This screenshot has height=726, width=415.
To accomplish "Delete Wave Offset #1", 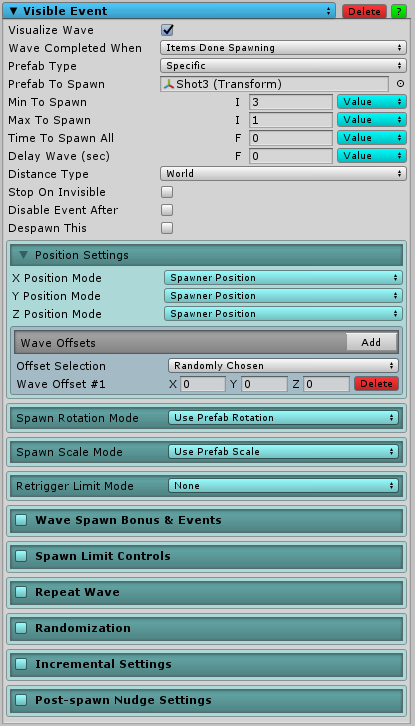I will [x=376, y=384].
